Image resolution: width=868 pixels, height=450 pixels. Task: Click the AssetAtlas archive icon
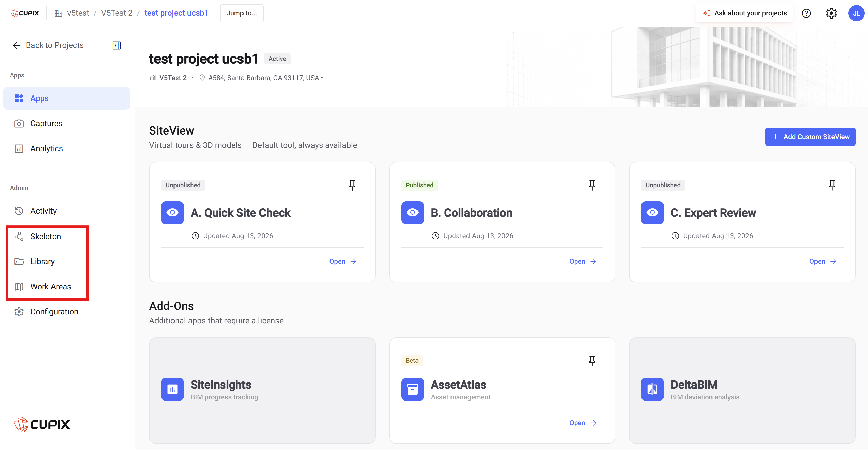[412, 389]
